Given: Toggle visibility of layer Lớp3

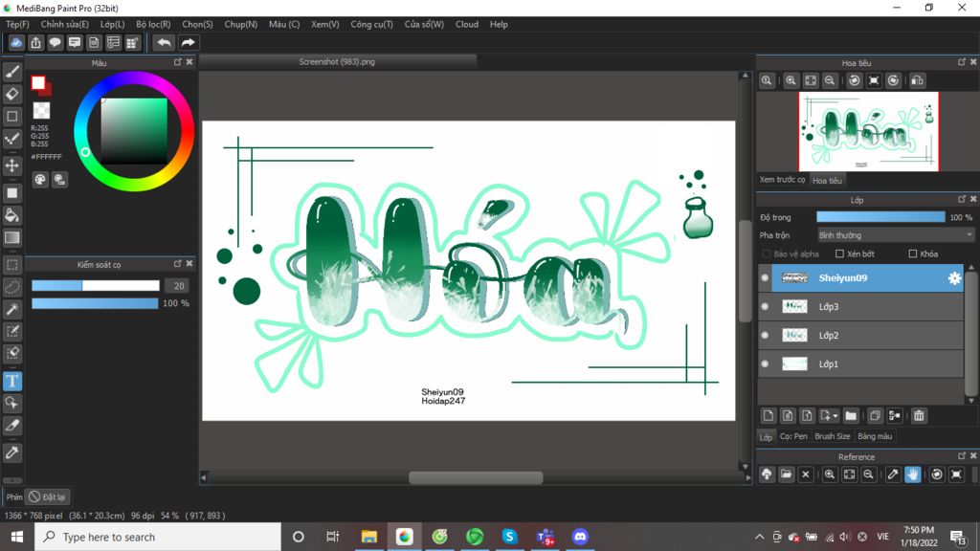Looking at the screenshot, I should (765, 307).
